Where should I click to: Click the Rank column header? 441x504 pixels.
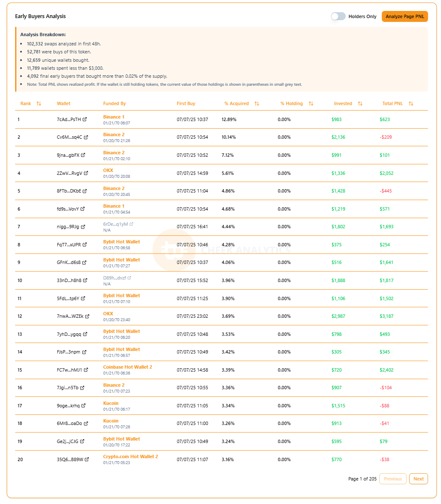click(x=26, y=103)
